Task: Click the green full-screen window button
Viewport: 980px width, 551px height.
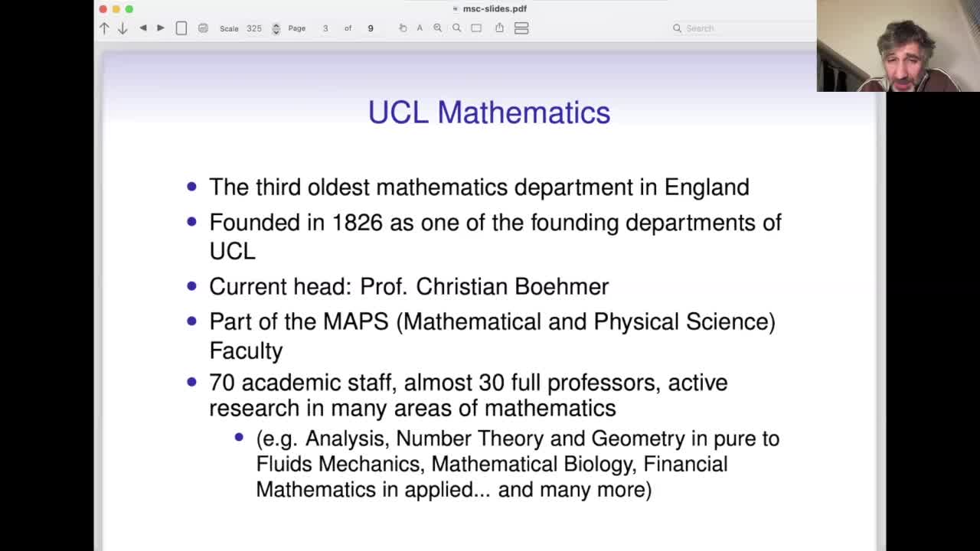Action: [129, 9]
